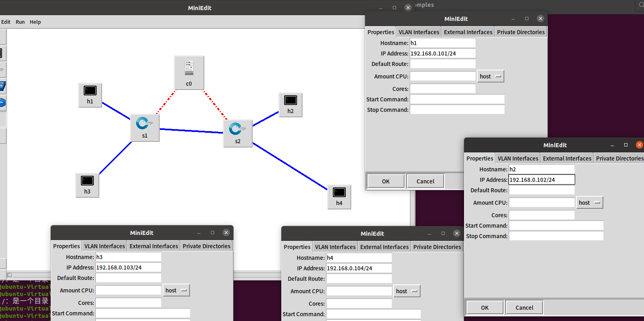This screenshot has width=644, height=321.
Task: Click the blue link between s1 and s2
Action: 192,131
